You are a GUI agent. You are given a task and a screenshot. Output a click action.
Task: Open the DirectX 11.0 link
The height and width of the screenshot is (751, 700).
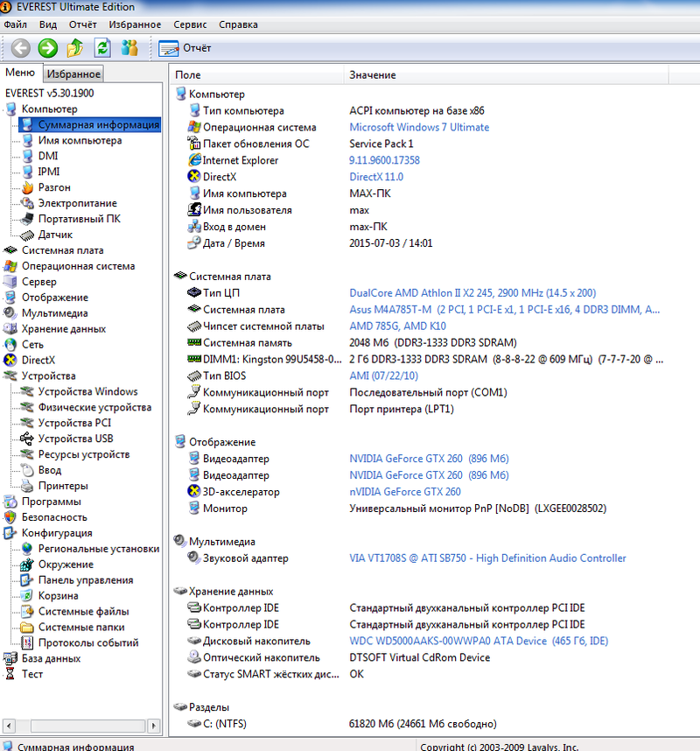coord(376,177)
